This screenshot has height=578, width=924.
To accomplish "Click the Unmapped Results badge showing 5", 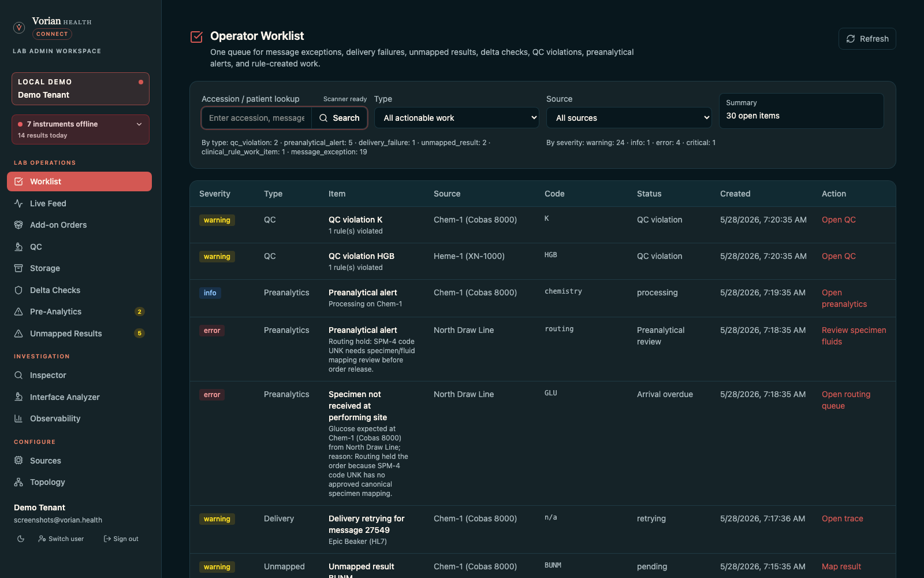I will pos(139,334).
